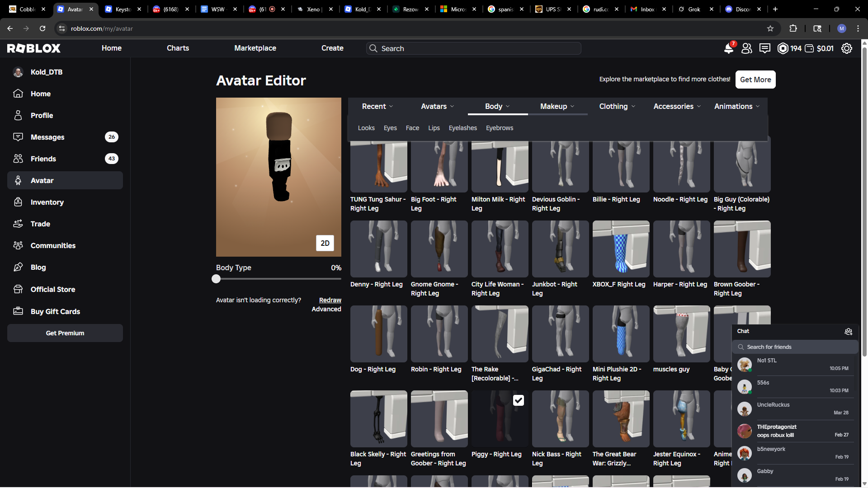868x488 pixels.
Task: Click the Get Premium button
Action: point(65,333)
